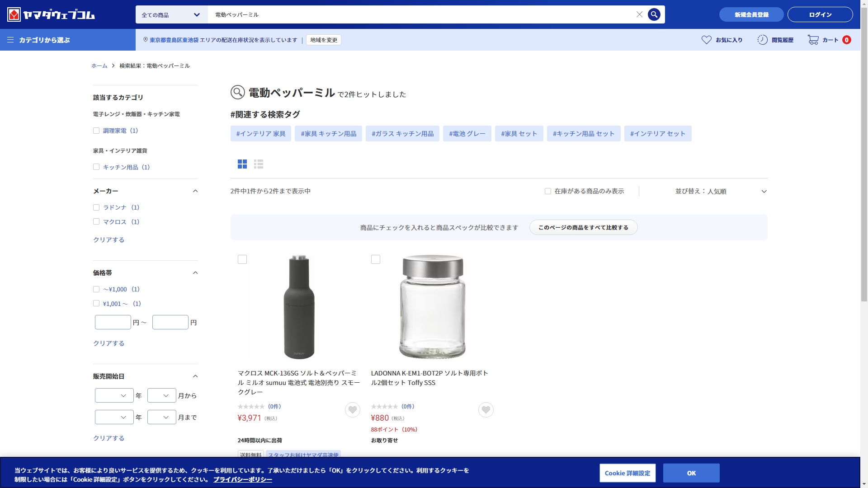This screenshot has height=488, width=868.
Task: Click the Yamada Webcom logo
Action: click(51, 14)
